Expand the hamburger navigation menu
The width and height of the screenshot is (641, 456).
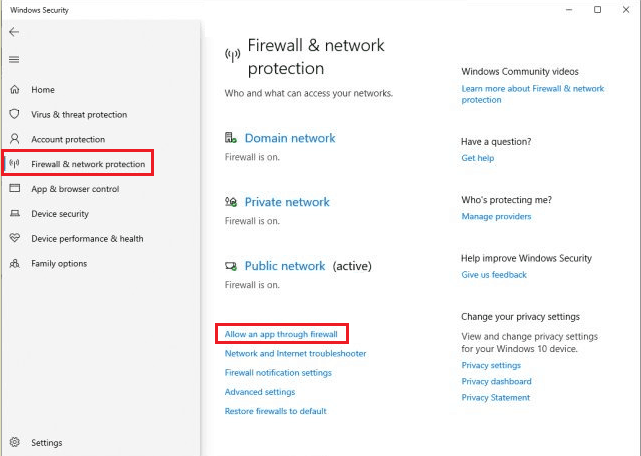(14, 60)
